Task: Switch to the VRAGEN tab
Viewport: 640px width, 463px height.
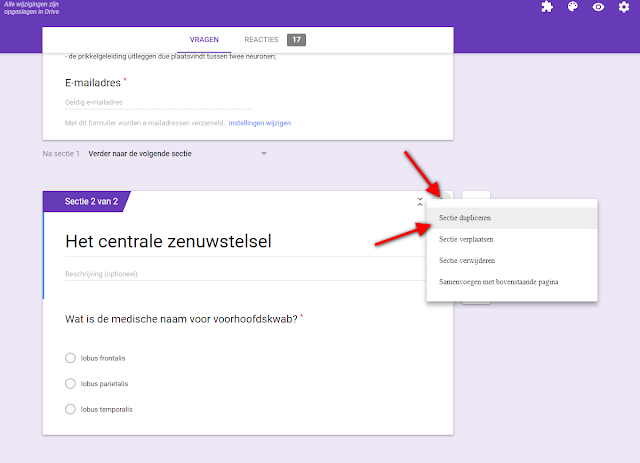Action: pos(204,40)
